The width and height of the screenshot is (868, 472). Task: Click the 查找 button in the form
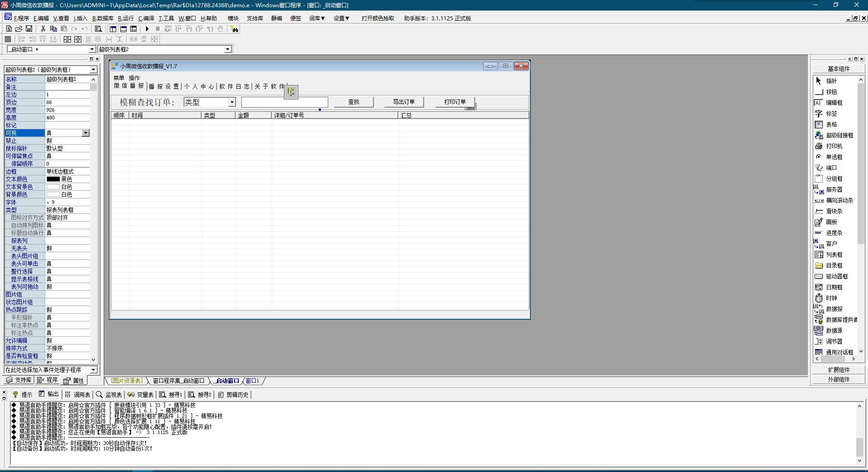click(x=354, y=102)
